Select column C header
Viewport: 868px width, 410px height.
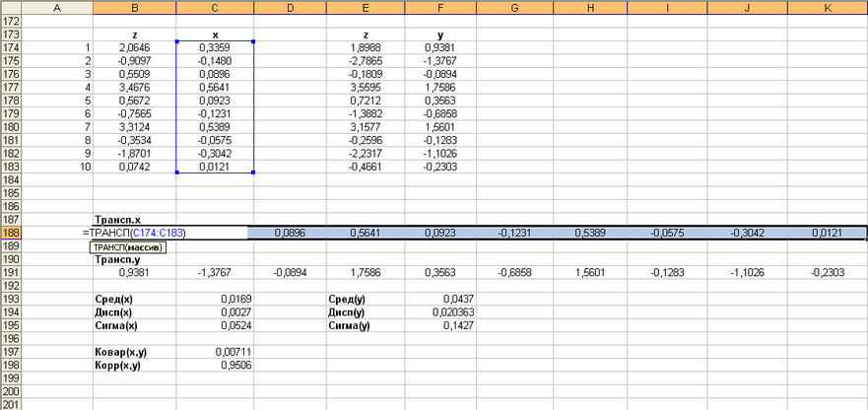215,8
